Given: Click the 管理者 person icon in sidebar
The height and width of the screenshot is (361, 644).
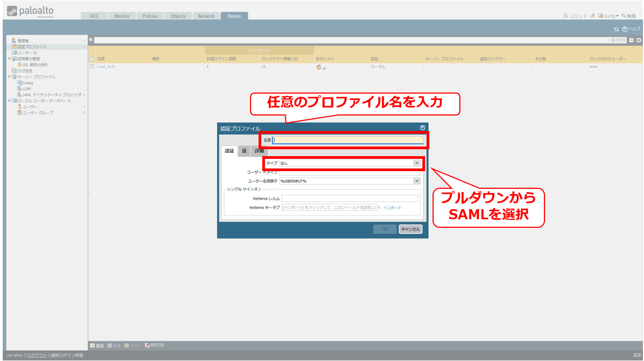Looking at the screenshot, I should point(14,41).
